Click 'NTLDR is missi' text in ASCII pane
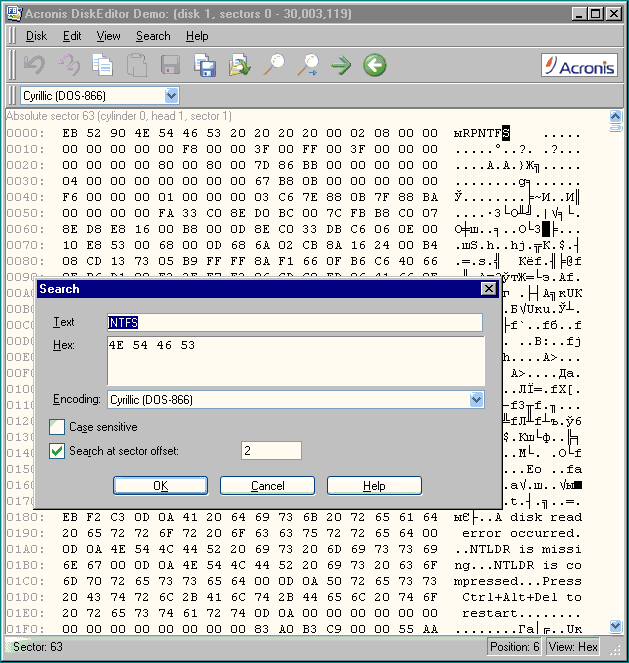 coord(525,549)
